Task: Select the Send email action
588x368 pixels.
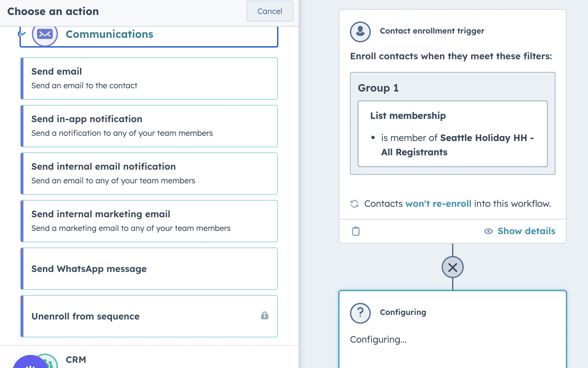Action: [149, 78]
